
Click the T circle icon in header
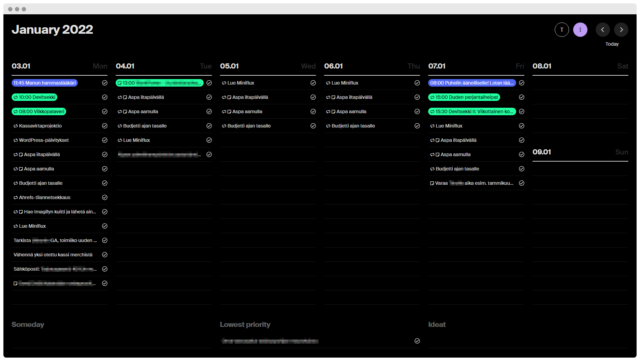562,29
